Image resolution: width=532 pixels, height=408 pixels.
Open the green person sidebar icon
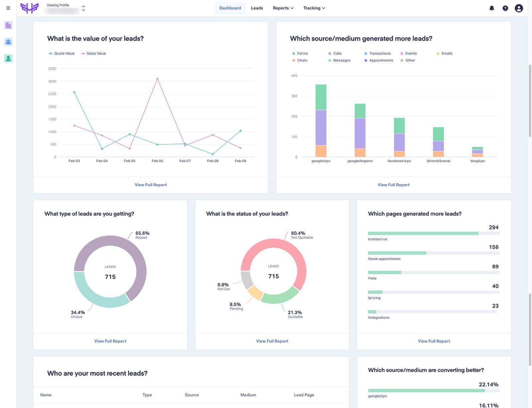click(8, 59)
